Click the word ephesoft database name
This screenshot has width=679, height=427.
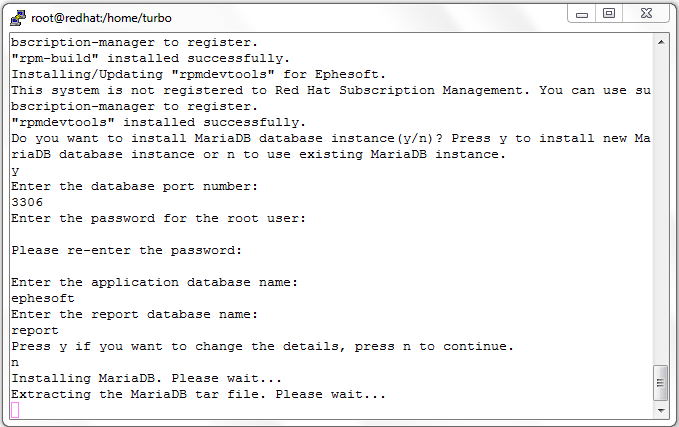click(x=43, y=298)
